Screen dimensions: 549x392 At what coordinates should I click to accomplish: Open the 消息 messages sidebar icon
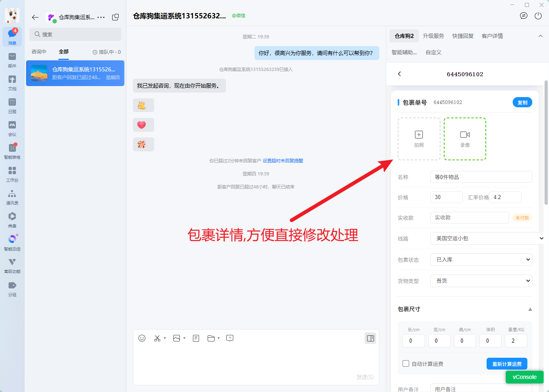tap(12, 37)
